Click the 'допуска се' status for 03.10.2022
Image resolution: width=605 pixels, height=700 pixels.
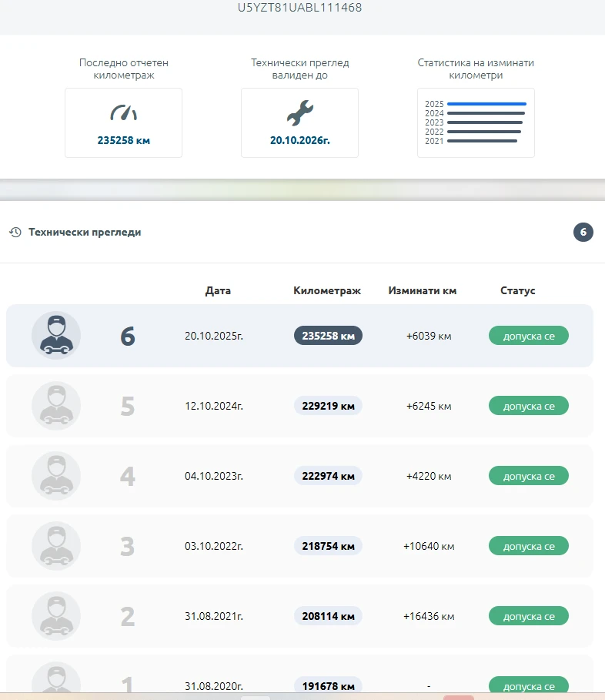click(528, 546)
